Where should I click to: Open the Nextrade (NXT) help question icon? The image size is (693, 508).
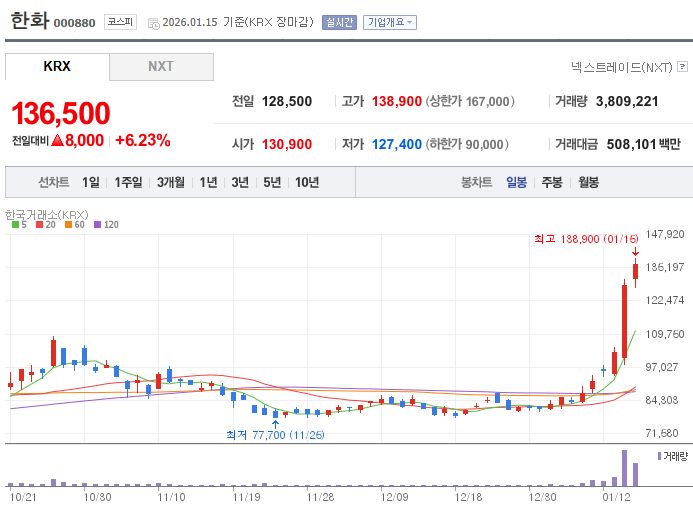click(x=682, y=67)
